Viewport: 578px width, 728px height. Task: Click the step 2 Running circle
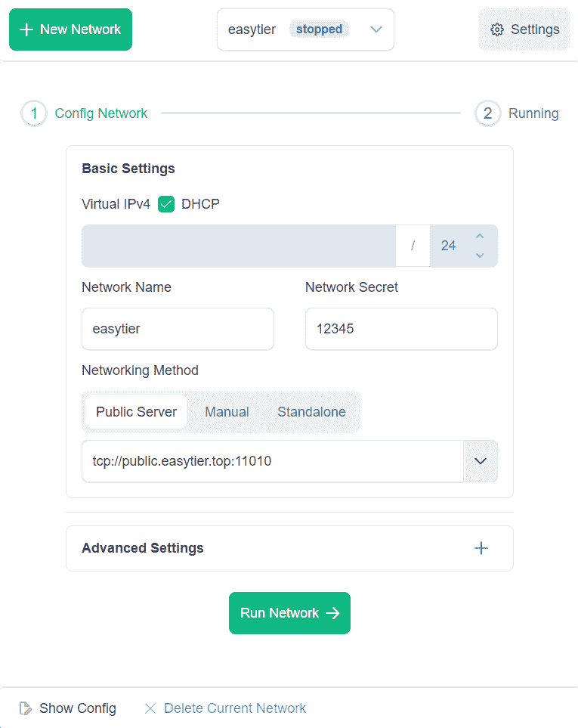point(488,113)
